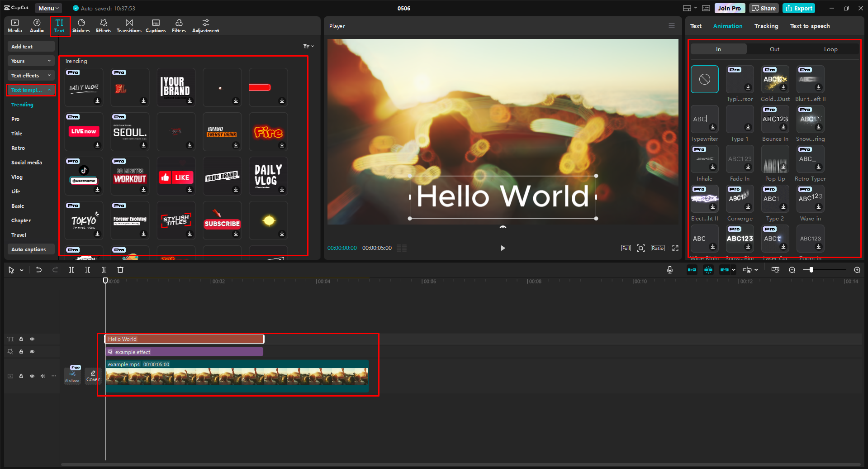Select the SUBSCRIBE text template thumbnail
The width and height of the screenshot is (868, 469).
pos(222,220)
